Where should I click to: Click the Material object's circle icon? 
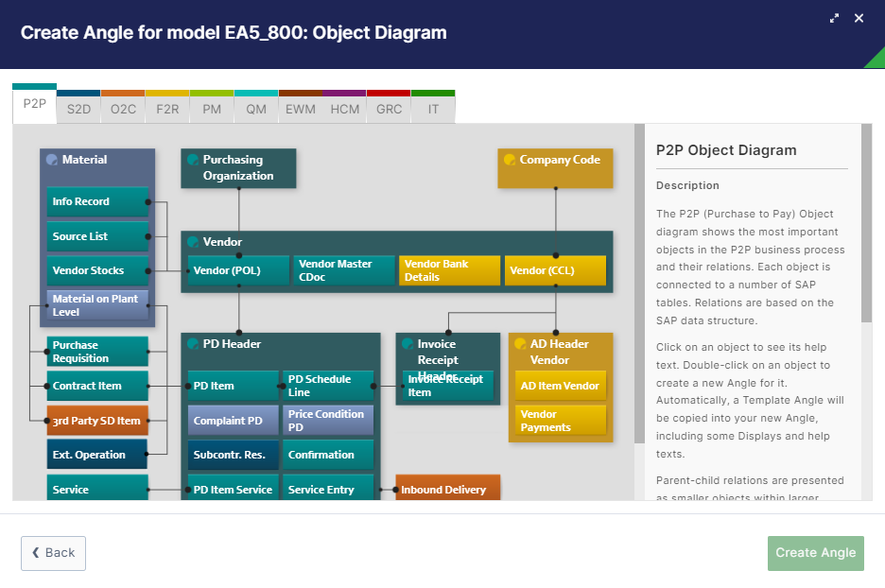pos(52,160)
